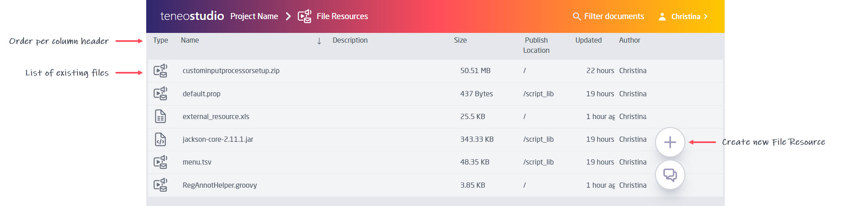This screenshot has height=206, width=868.
Task: Sort by the Size column header
Action: tap(460, 40)
